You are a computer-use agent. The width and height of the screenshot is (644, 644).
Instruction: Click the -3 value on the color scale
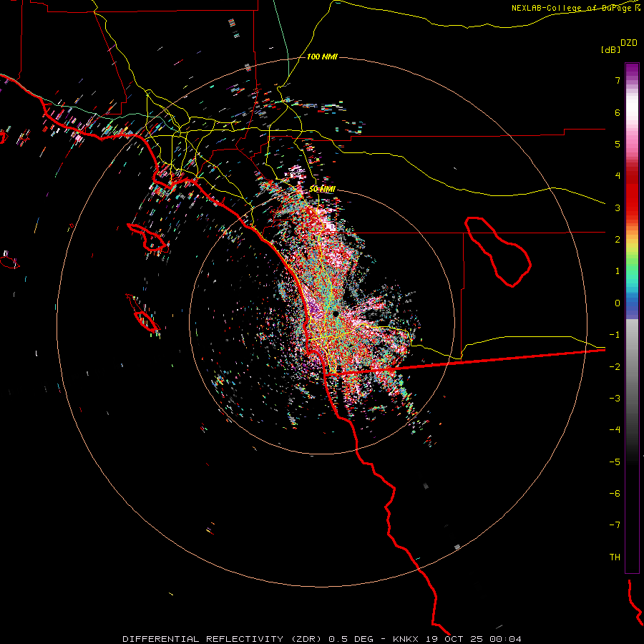coord(615,399)
